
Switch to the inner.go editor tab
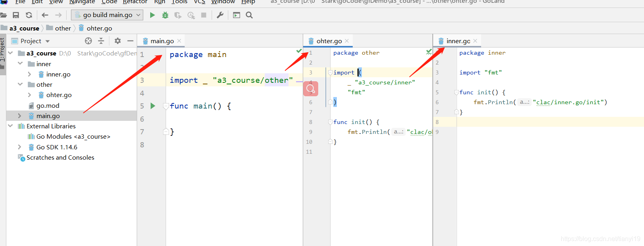459,41
